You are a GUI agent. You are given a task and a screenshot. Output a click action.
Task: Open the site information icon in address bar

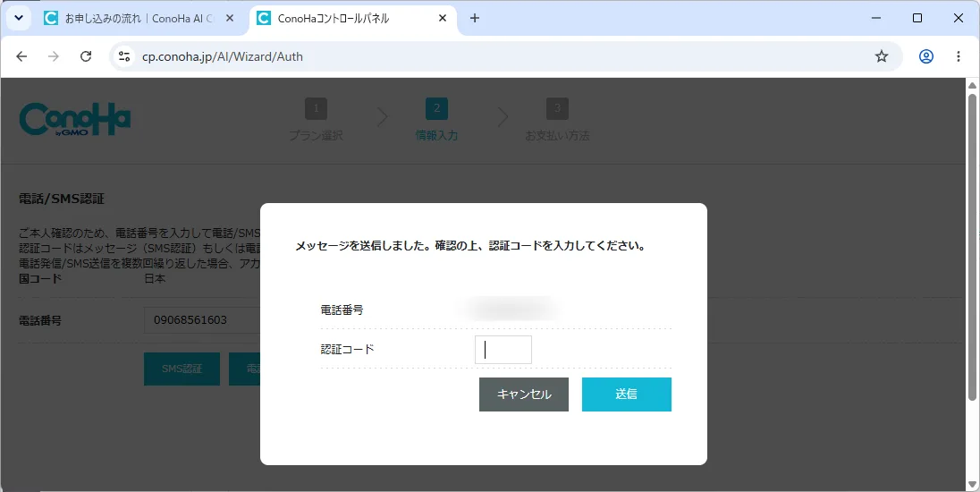(x=124, y=56)
